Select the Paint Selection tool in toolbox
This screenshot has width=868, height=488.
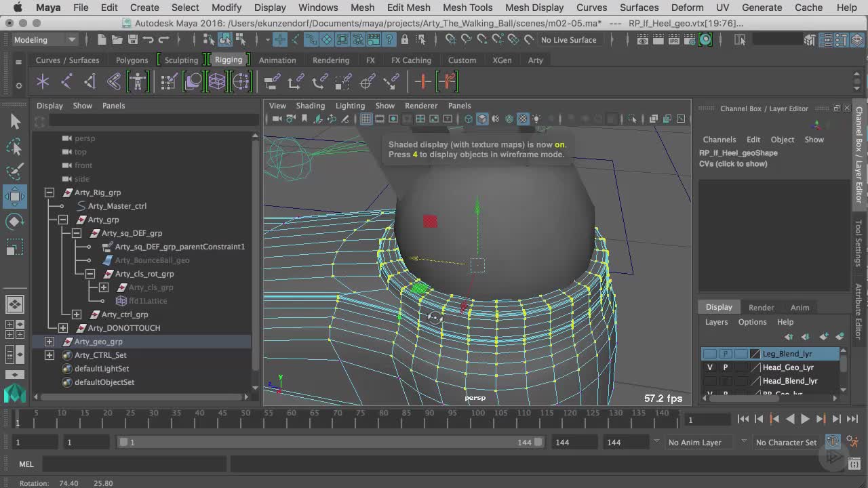[x=15, y=171]
